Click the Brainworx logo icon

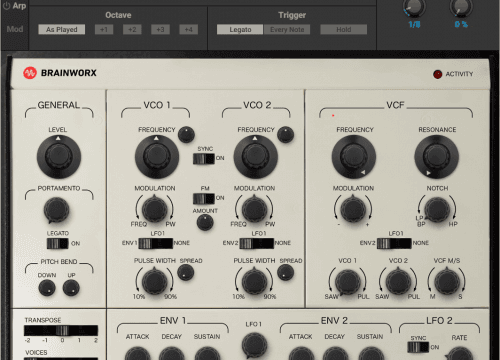[x=30, y=73]
